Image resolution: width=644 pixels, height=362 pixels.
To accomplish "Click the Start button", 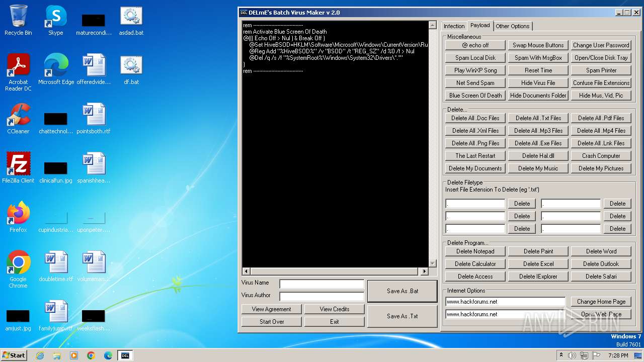I will [x=14, y=355].
